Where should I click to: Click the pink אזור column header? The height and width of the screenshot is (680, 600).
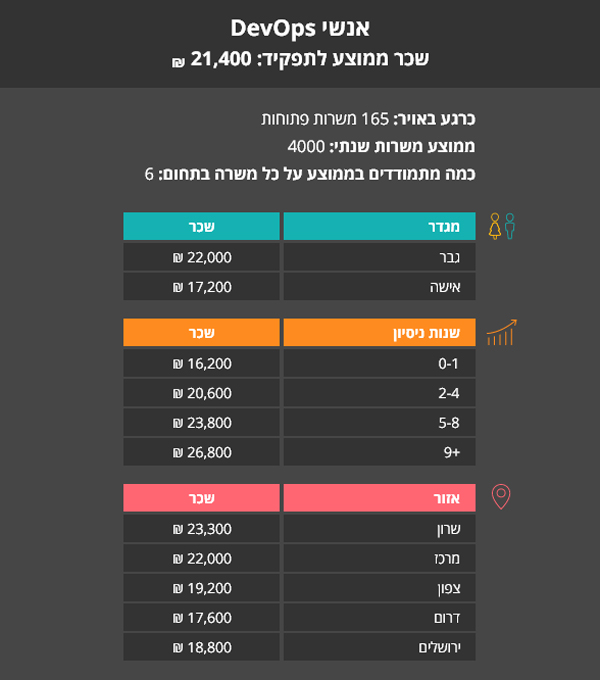click(x=380, y=497)
